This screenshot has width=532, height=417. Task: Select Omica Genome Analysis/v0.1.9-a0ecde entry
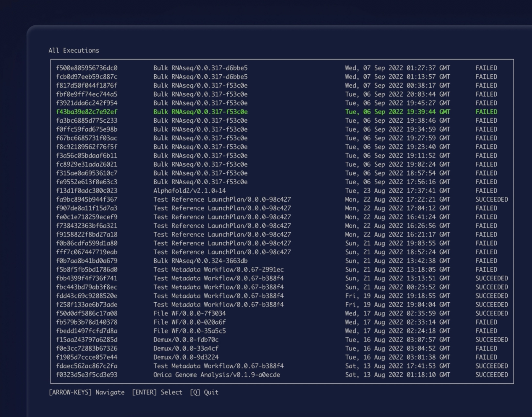[216, 375]
